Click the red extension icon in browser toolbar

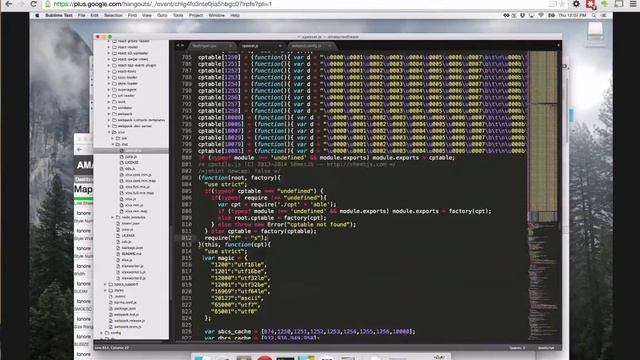[590, 4]
